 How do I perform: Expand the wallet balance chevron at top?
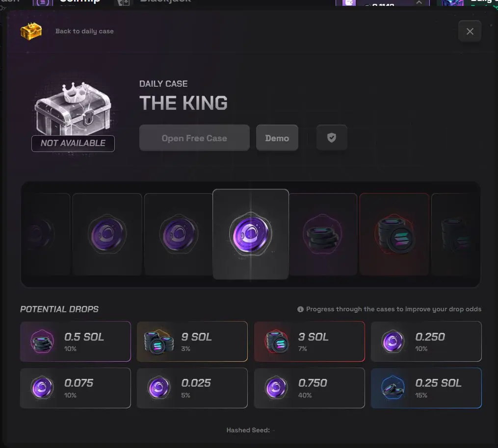[x=419, y=2]
